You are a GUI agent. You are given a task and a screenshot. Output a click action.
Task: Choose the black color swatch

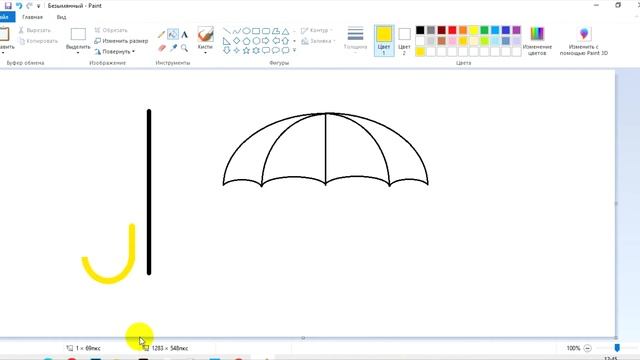(420, 30)
